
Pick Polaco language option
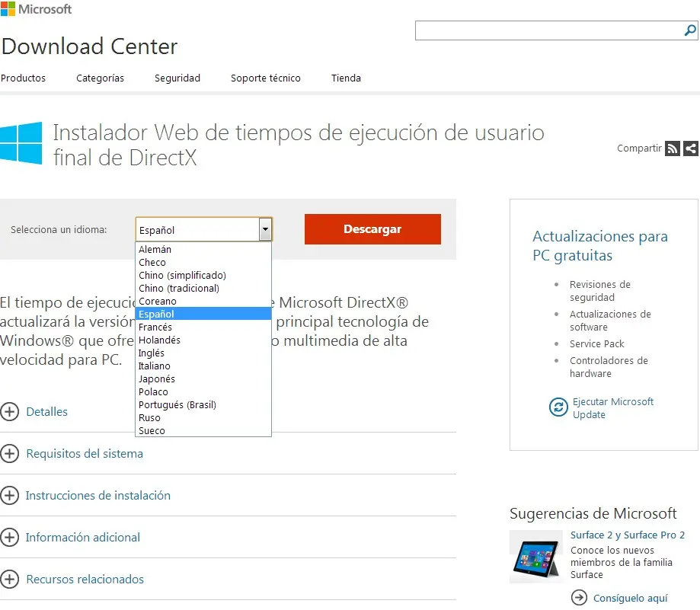203,391
